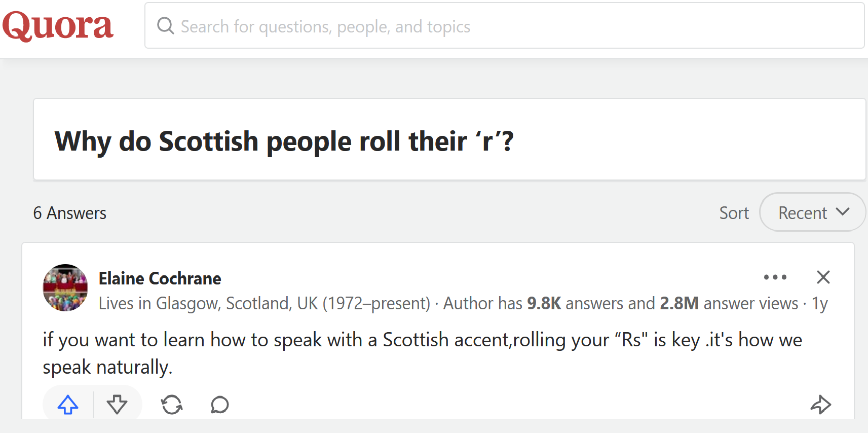Click the 6 Answers count label
The width and height of the screenshot is (868, 433).
pos(70,213)
